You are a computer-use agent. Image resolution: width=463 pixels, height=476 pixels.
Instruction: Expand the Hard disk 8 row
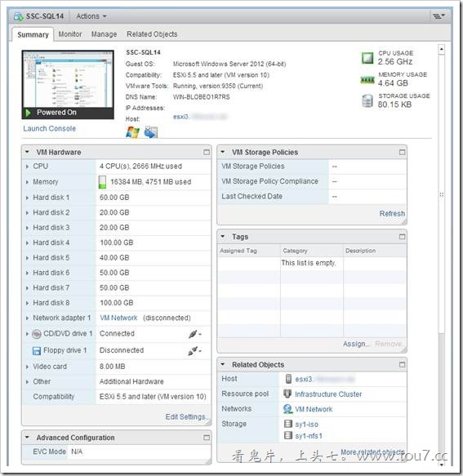click(27, 303)
